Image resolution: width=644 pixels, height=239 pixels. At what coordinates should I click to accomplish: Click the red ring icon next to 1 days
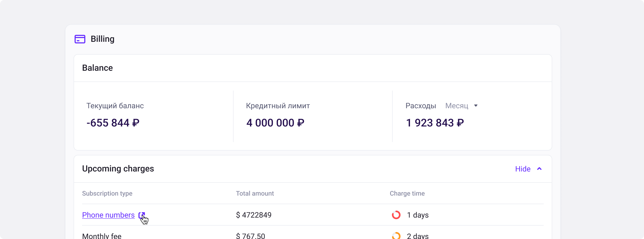tap(396, 215)
